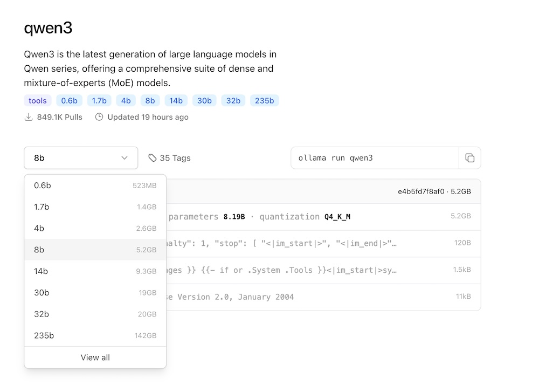
Task: Click the tag icon beside 35 Tags
Action: 153,158
